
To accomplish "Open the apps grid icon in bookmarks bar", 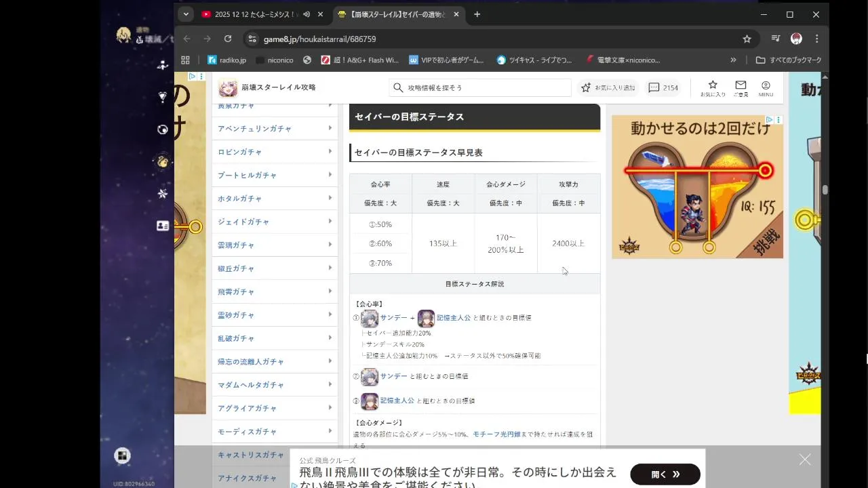I will click(185, 60).
